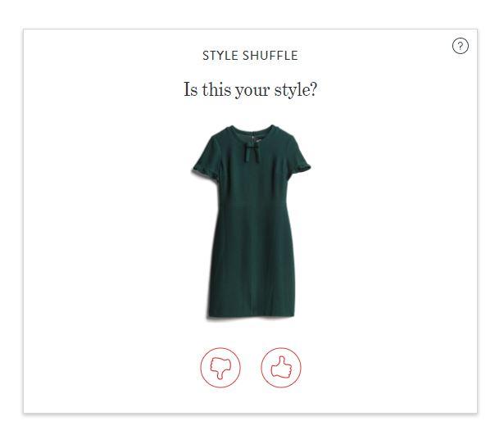The image size is (504, 430).
Task: Click the word SHUFFLE in the title
Action: [x=270, y=56]
